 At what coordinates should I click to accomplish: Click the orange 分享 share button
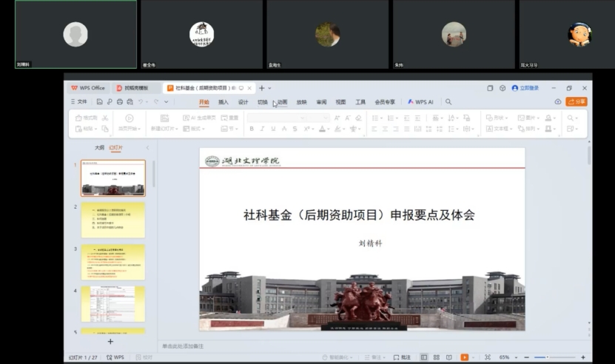pyautogui.click(x=577, y=102)
